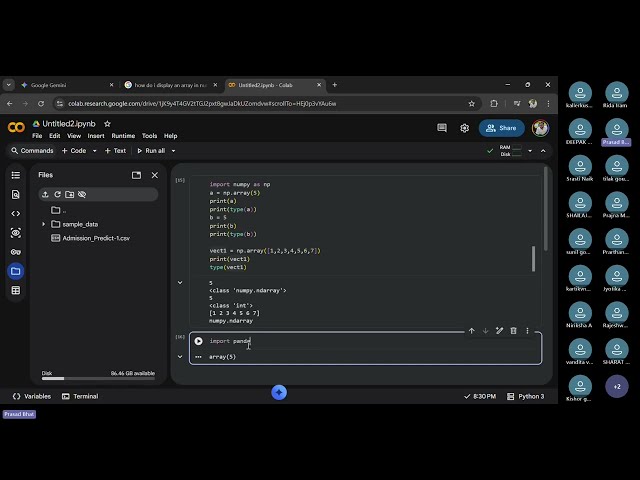Add a Text cell
The height and width of the screenshot is (480, 640).
116,151
